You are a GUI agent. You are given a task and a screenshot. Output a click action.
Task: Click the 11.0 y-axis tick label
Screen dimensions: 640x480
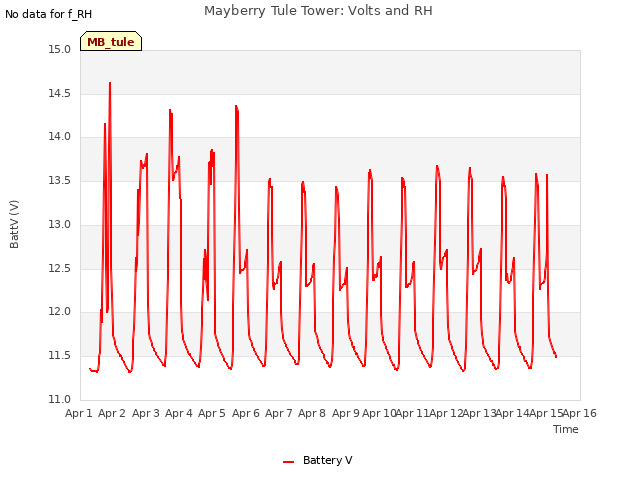(x=60, y=399)
